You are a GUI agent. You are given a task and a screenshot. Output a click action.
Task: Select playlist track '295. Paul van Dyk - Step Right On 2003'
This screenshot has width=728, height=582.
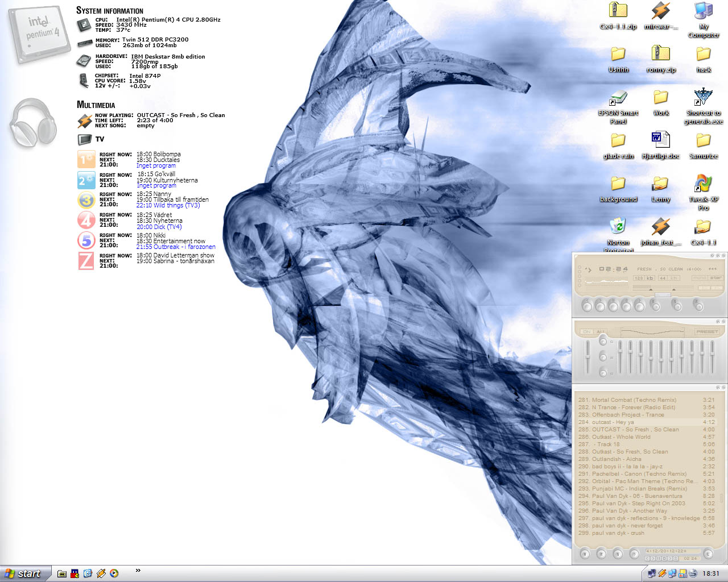click(647, 504)
